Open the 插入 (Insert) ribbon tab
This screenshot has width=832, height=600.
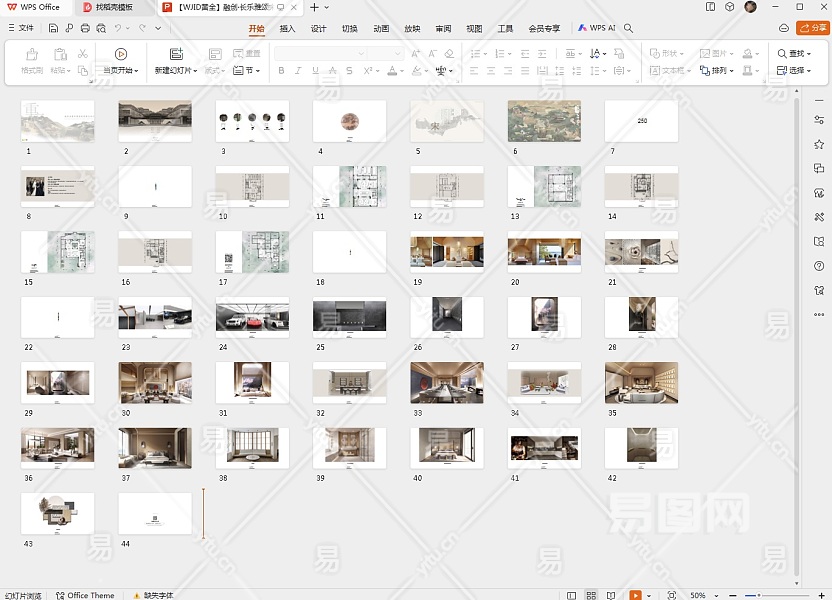287,28
